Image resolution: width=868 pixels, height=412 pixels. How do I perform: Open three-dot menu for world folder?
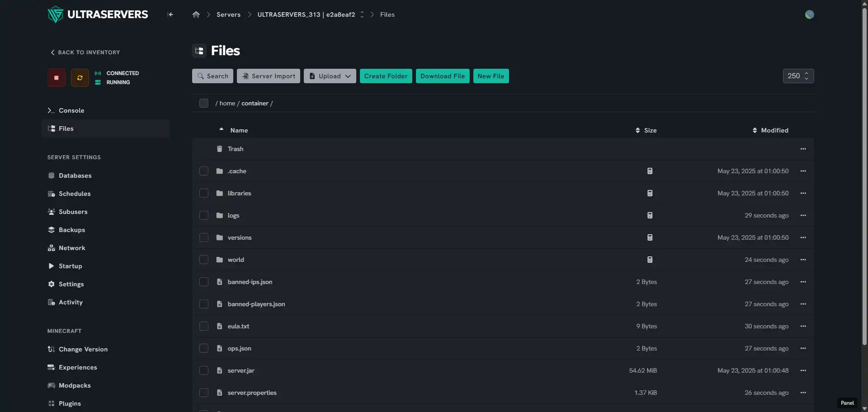click(x=803, y=260)
